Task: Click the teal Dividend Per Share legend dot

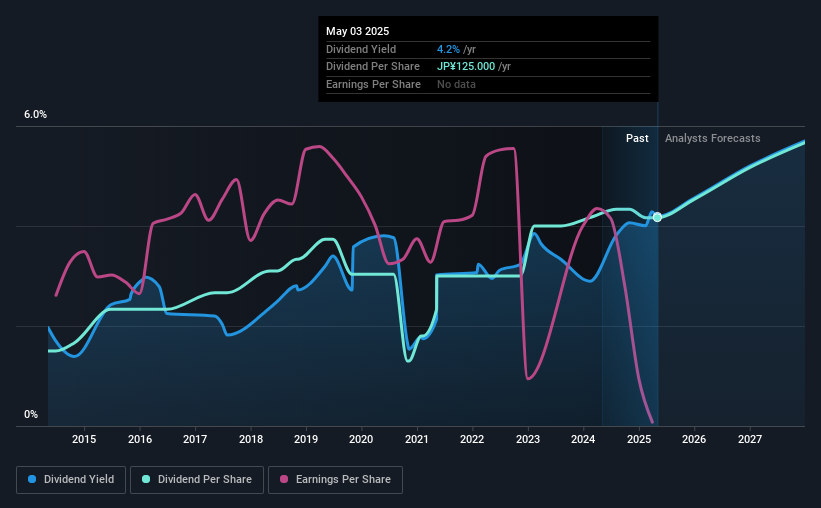Action: (146, 479)
